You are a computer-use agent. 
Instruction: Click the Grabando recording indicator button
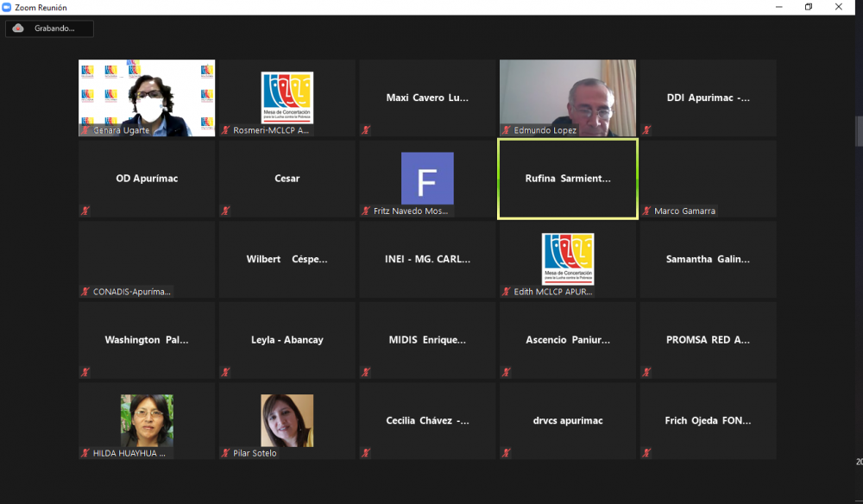[x=49, y=28]
